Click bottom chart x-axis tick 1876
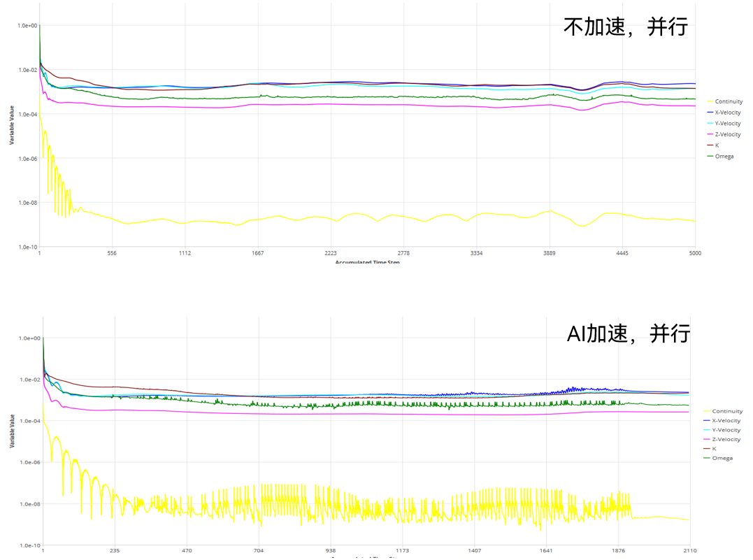Image resolution: width=753 pixels, height=560 pixels. [x=619, y=551]
